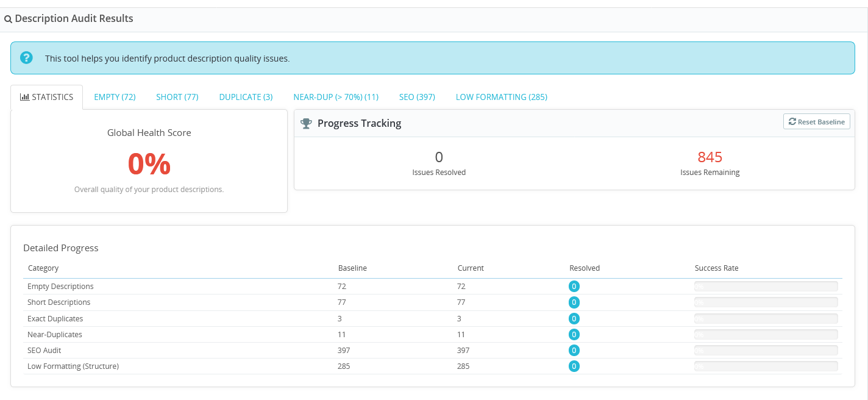Switch to the SHORT (77) tab
The width and height of the screenshot is (868, 400).
[x=177, y=96]
